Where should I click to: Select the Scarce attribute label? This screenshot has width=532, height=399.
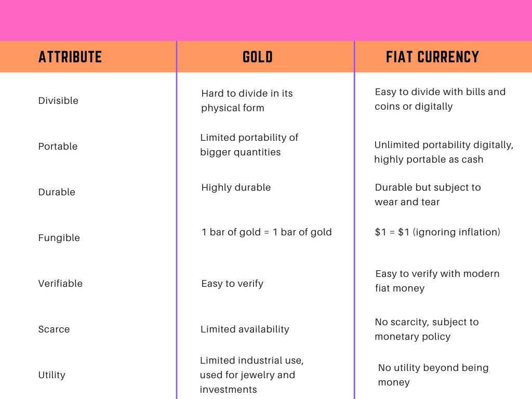54,329
